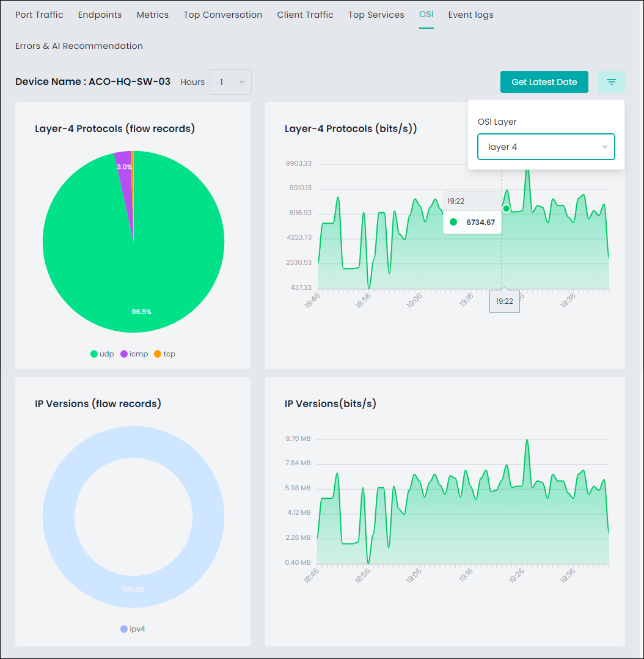Toggle tcp legend in pie chart
This screenshot has width=644, height=659.
(165, 354)
